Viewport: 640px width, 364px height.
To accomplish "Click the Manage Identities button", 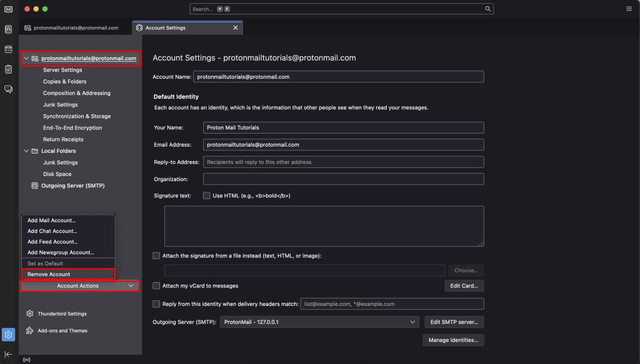I will tap(453, 340).
